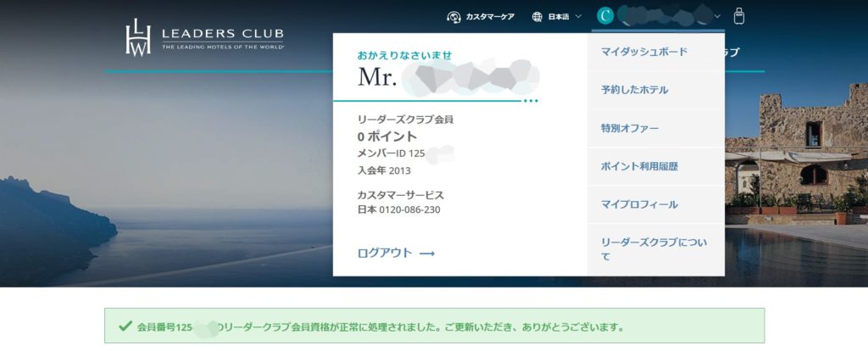Open the カスタマーケア link text

coord(490,16)
